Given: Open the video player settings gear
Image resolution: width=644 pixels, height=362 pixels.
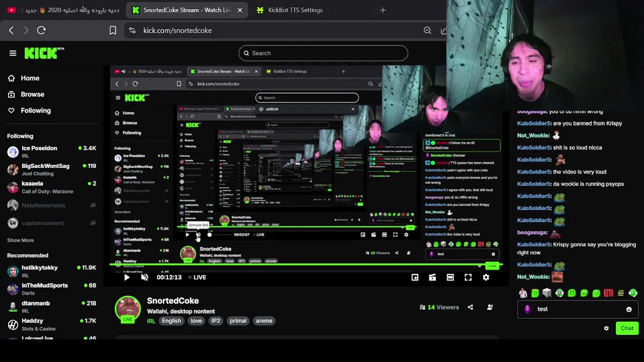Looking at the screenshot, I should click(x=486, y=277).
